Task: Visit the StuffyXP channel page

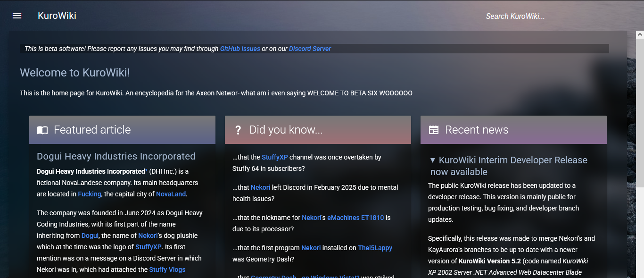Action: pos(274,157)
